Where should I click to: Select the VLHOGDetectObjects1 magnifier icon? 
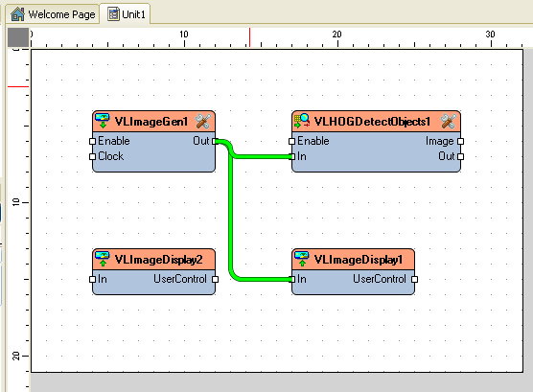[x=302, y=121]
